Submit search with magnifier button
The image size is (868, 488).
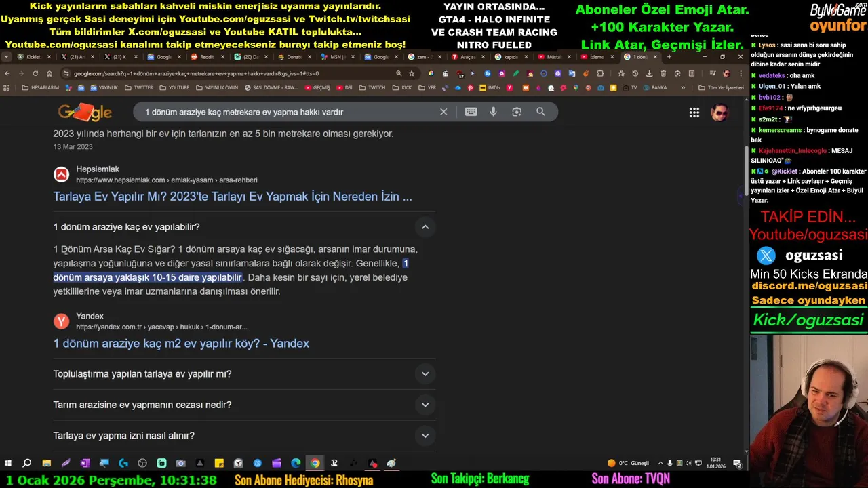tap(540, 112)
